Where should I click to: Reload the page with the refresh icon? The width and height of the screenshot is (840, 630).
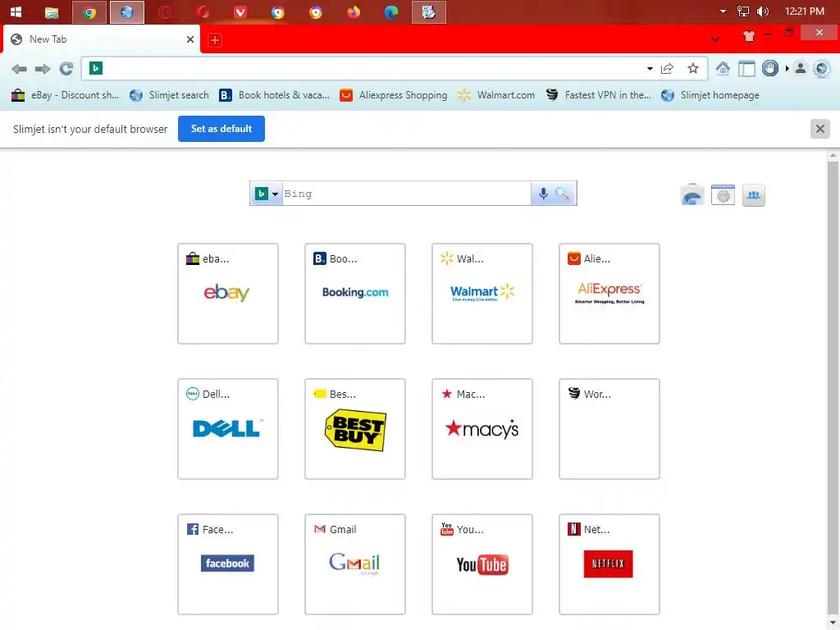pyautogui.click(x=66, y=69)
